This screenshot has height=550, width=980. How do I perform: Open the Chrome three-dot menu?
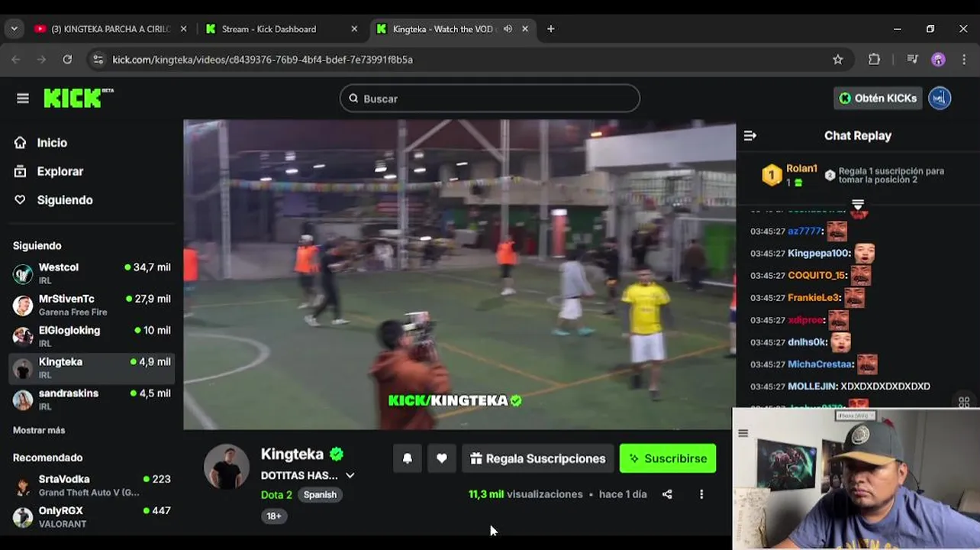(963, 60)
